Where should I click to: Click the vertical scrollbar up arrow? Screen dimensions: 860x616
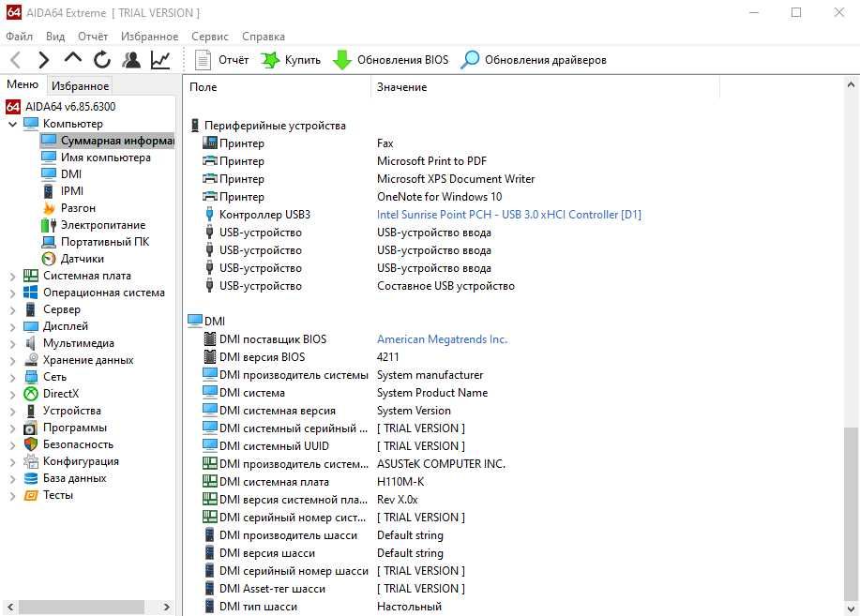851,84
